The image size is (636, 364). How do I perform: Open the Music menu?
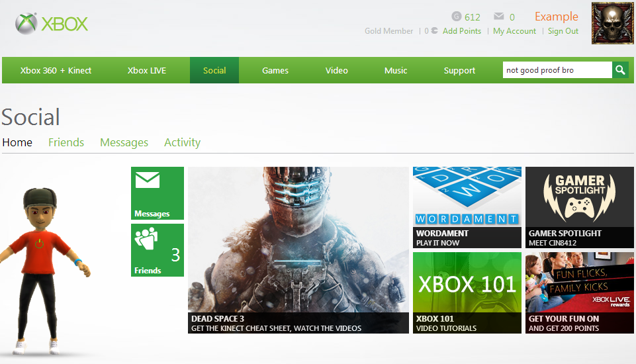(396, 70)
